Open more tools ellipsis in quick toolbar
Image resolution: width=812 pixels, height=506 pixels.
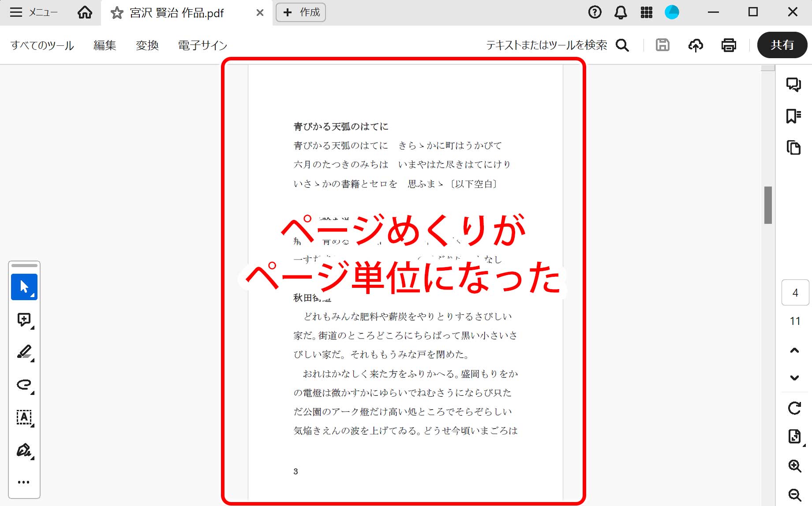tap(24, 482)
